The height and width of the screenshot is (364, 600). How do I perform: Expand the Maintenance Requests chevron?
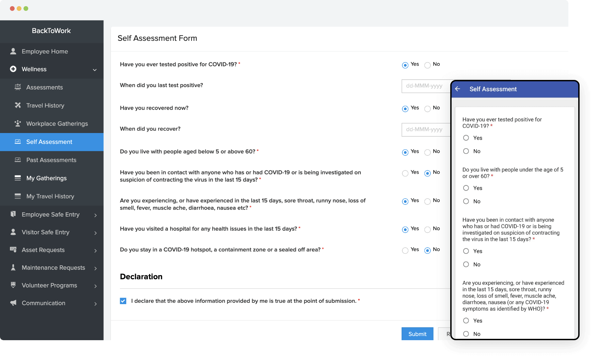click(x=96, y=268)
